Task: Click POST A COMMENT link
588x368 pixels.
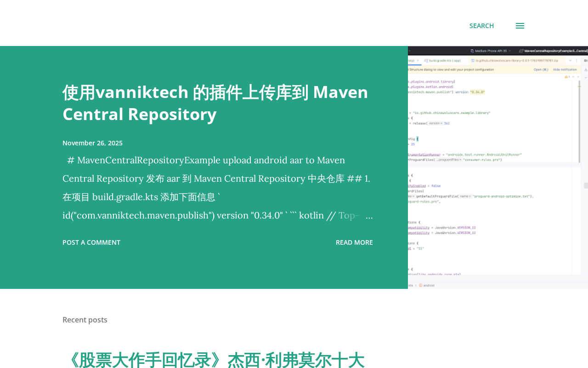Action: [x=91, y=242]
